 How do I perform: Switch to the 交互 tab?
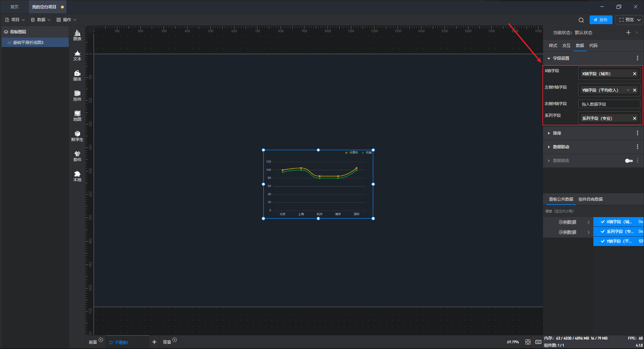pos(566,46)
